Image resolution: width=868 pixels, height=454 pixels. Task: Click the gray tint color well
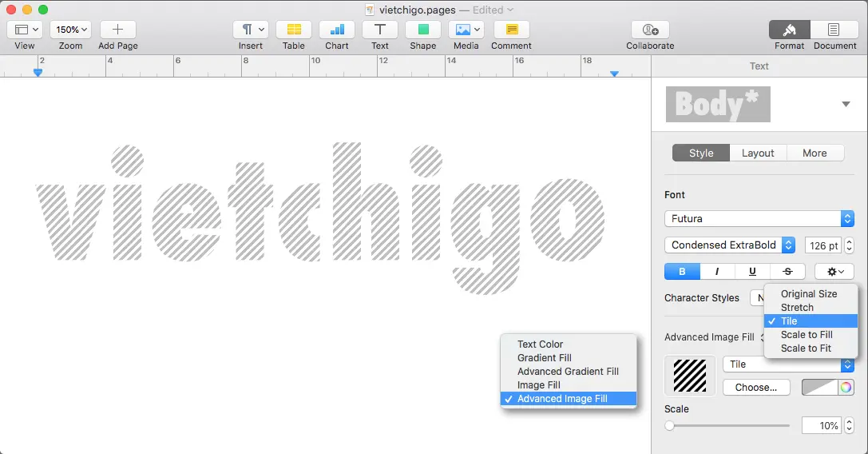click(x=819, y=388)
